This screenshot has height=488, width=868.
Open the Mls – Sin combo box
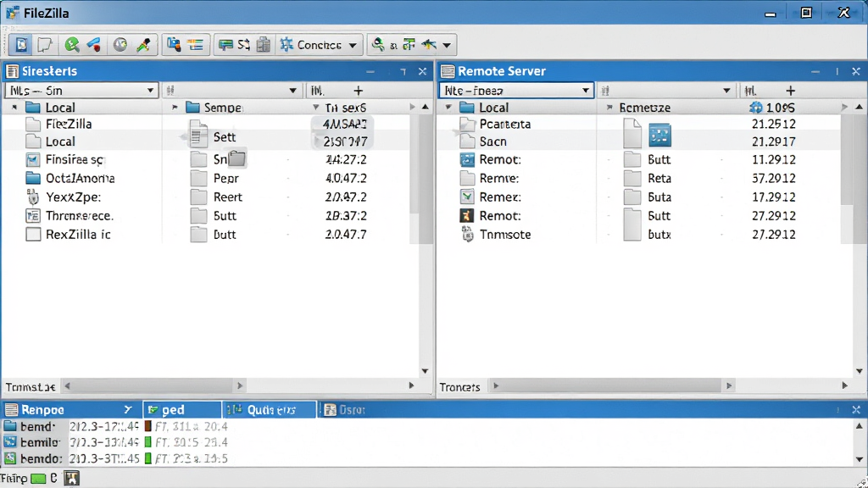point(82,90)
